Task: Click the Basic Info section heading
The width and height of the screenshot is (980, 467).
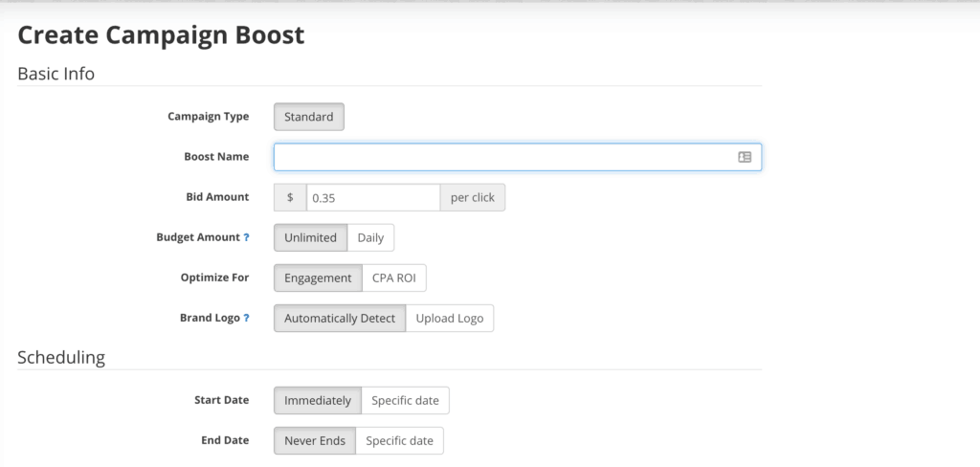Action: [x=56, y=74]
